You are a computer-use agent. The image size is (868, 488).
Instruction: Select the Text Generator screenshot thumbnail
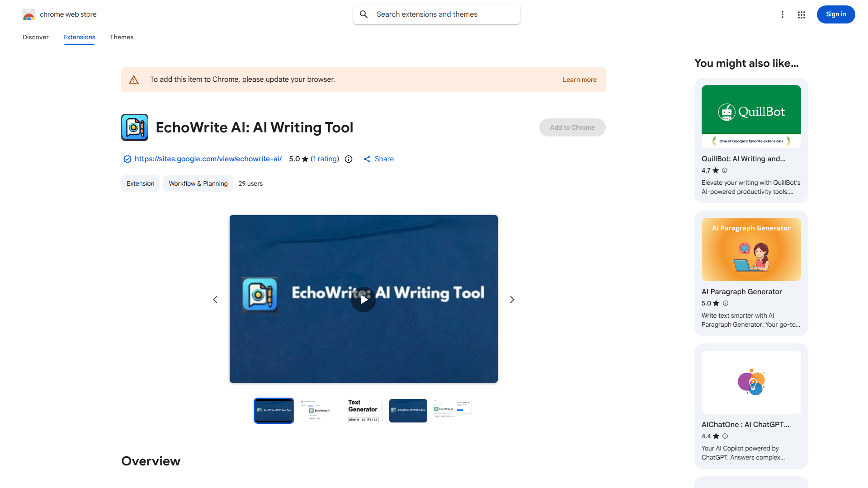[x=363, y=410]
